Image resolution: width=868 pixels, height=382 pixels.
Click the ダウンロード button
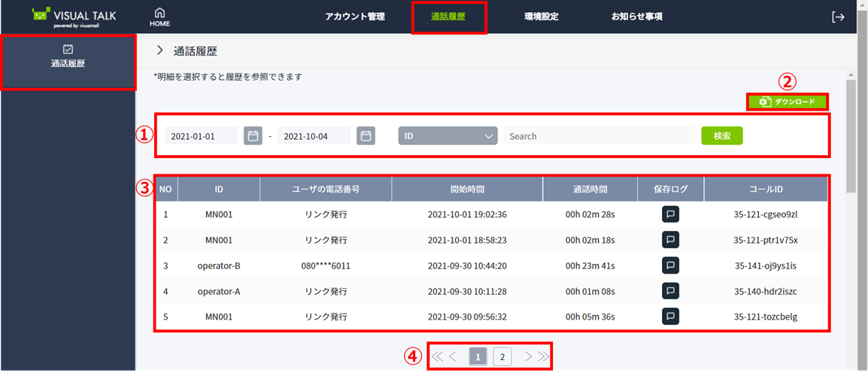point(787,102)
